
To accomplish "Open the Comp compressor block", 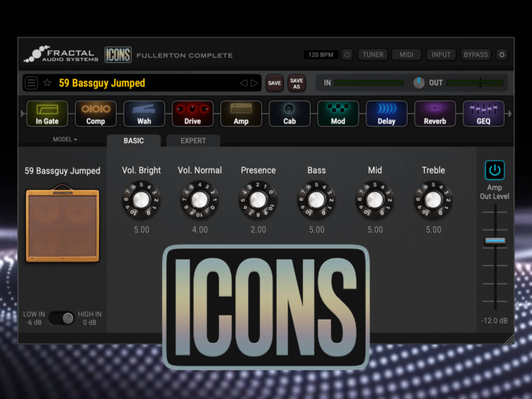I will tap(95, 114).
